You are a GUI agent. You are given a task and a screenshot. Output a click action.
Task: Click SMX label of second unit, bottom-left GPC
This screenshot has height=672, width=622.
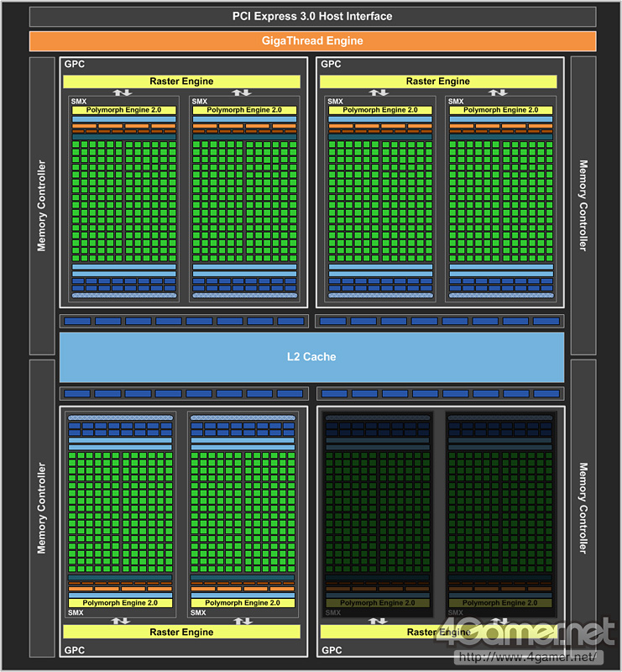pos(198,613)
